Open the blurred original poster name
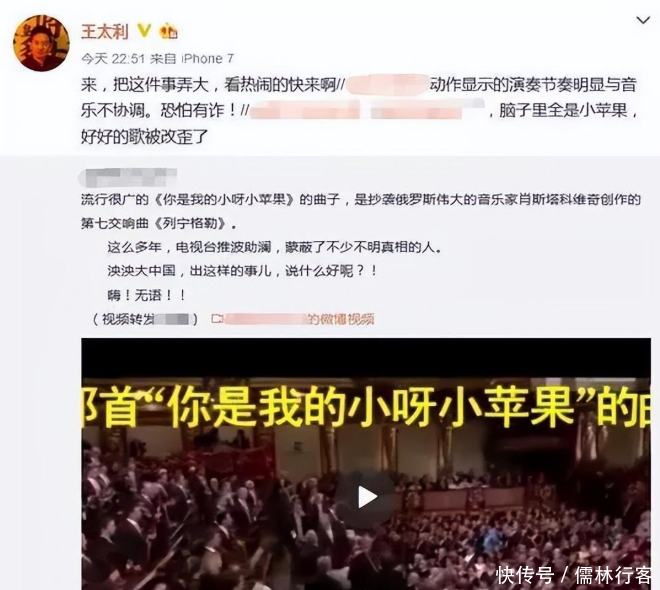Image resolution: width=660 pixels, height=590 pixels. pyautogui.click(x=128, y=177)
